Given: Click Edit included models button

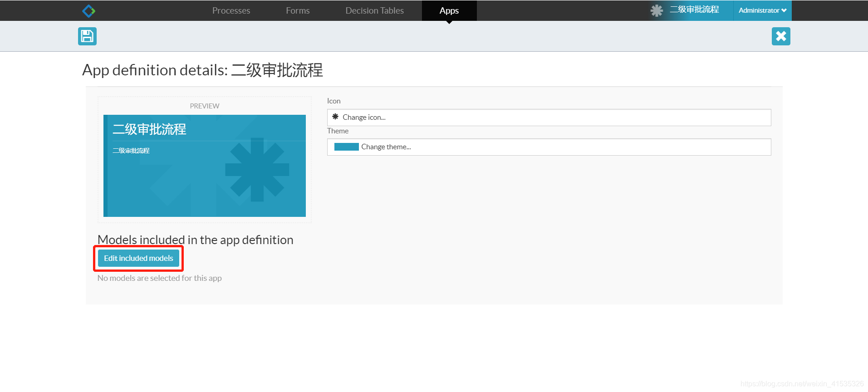Looking at the screenshot, I should pos(138,258).
